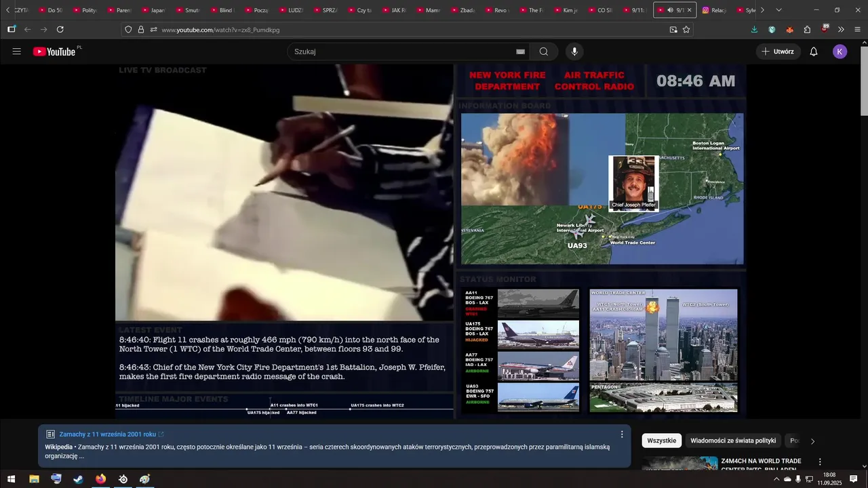Click the site permissions icon in the address bar
This screenshot has height=488, width=868.
(x=154, y=30)
